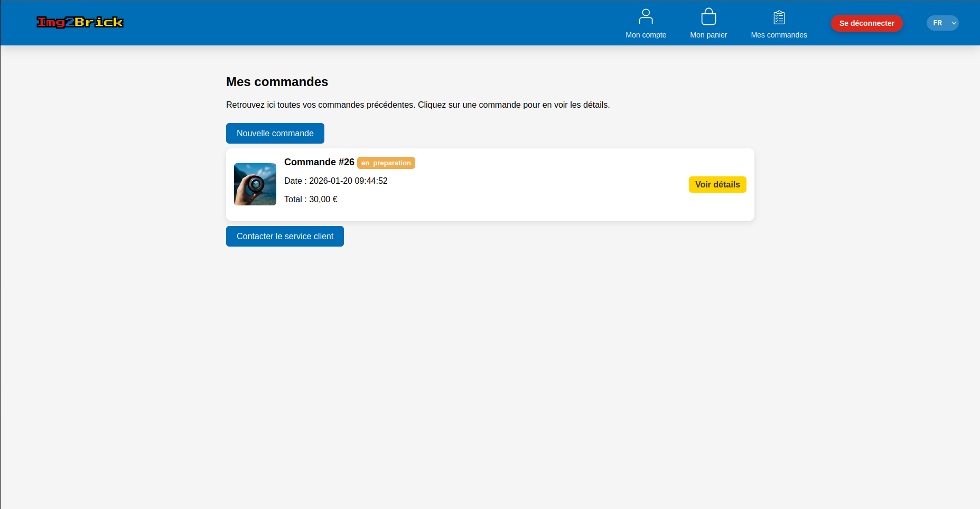Click the Mes commandes clipboard icon

point(779,17)
